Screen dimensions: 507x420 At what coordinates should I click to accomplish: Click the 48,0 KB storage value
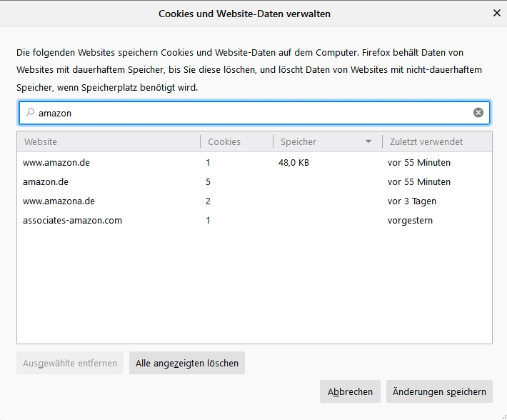293,162
